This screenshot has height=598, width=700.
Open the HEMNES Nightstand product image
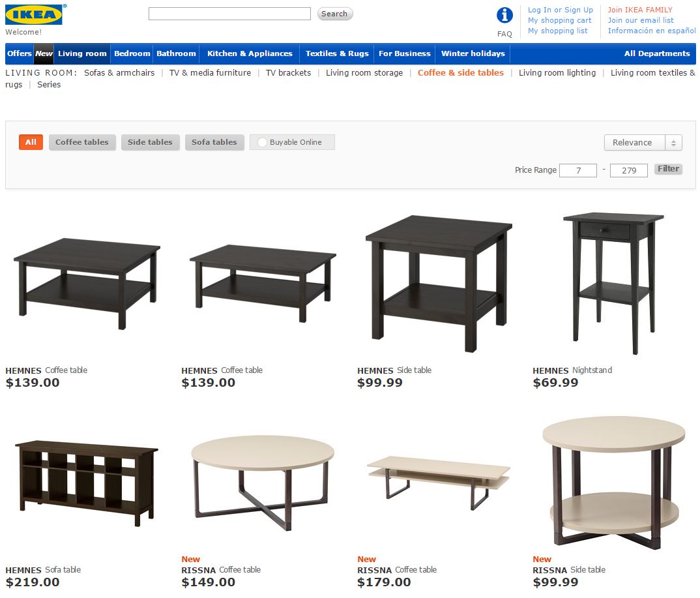coord(613,284)
